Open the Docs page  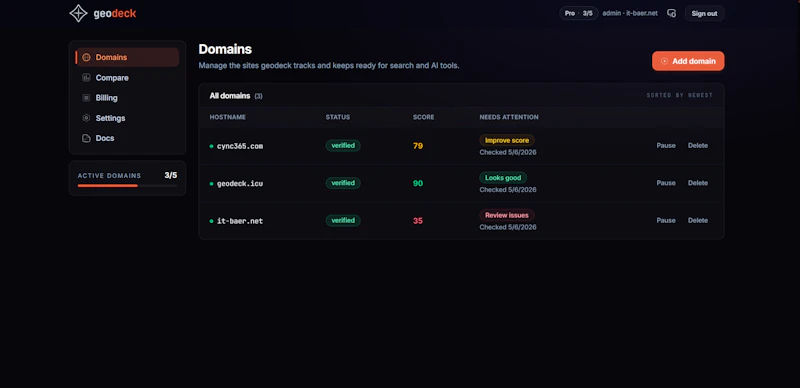click(x=127, y=138)
